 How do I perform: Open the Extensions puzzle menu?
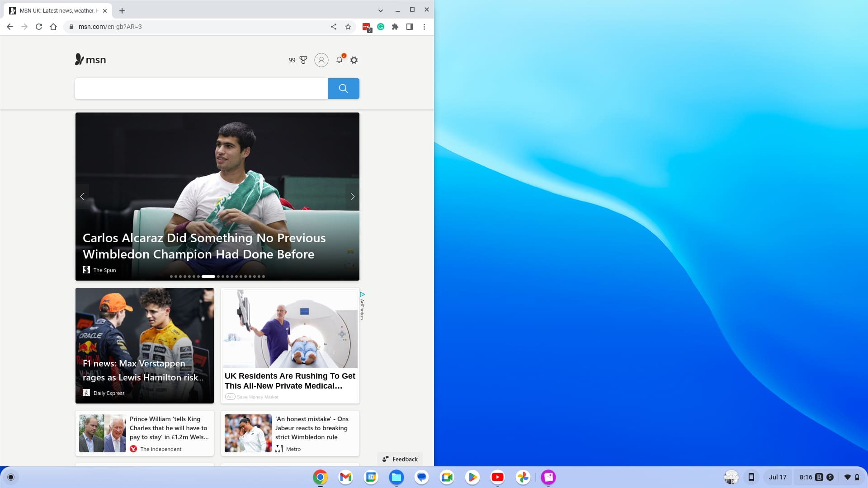(x=395, y=27)
